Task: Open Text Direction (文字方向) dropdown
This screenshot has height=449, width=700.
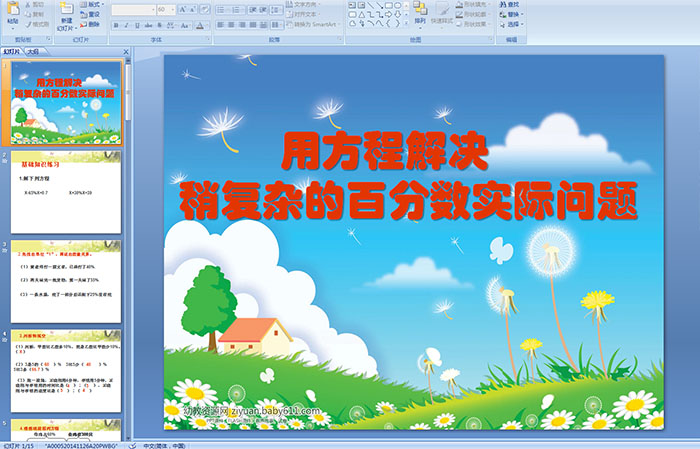Action: (303, 4)
